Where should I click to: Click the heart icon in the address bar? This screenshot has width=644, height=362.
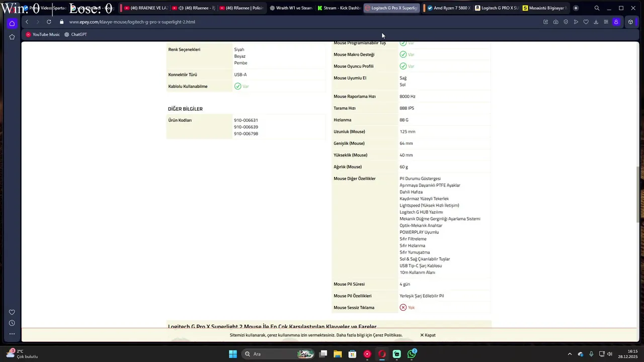click(x=586, y=22)
